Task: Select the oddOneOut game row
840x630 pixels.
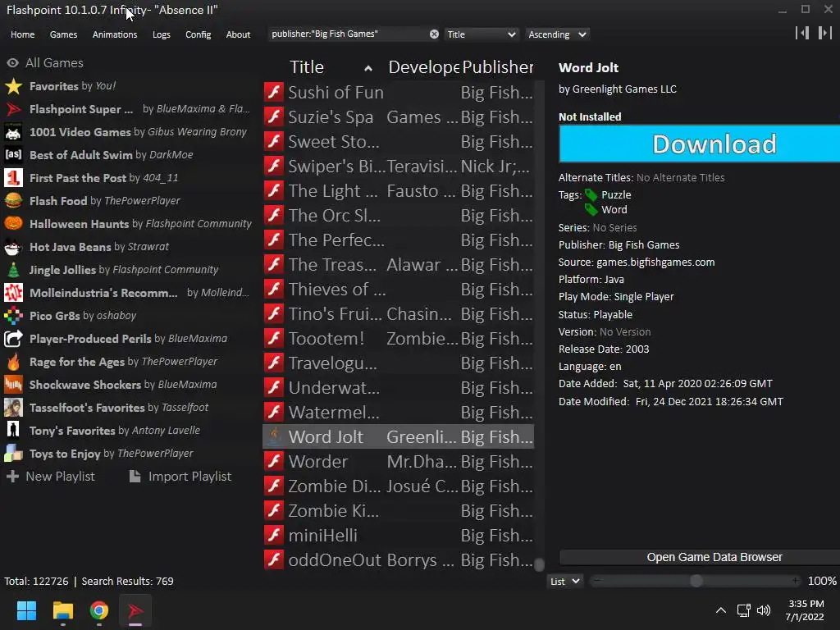Action: tap(399, 559)
